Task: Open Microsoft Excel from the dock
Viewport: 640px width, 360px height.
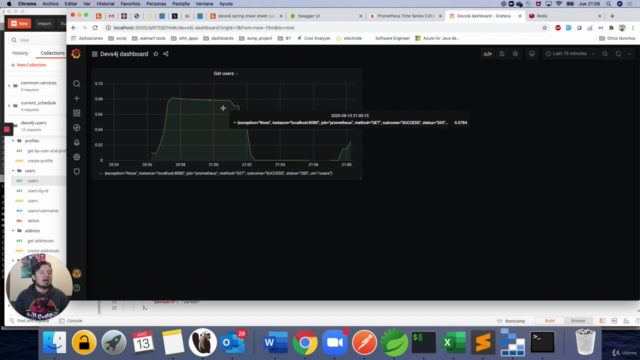Action: [453, 342]
